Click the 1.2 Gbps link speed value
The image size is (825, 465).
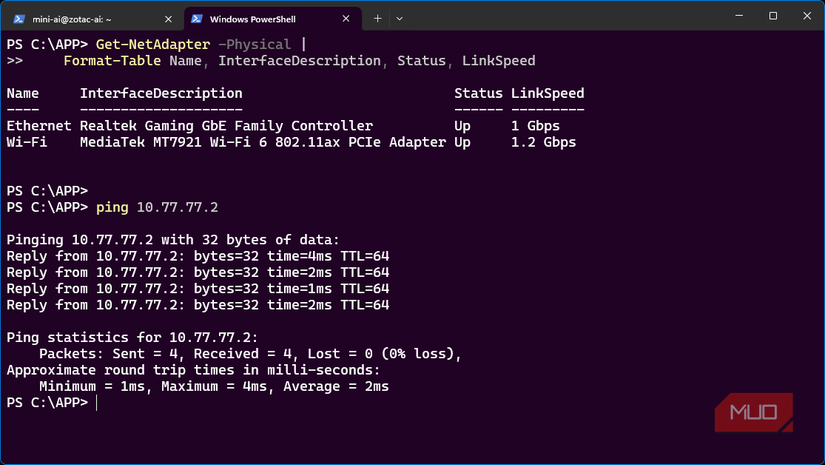[x=544, y=142]
